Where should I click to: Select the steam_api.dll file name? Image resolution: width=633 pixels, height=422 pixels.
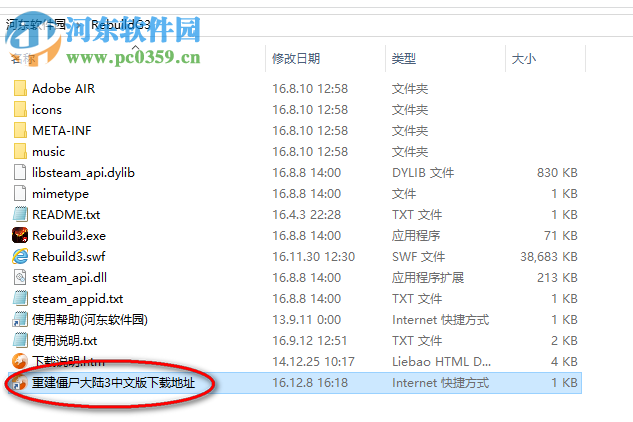[69, 277]
